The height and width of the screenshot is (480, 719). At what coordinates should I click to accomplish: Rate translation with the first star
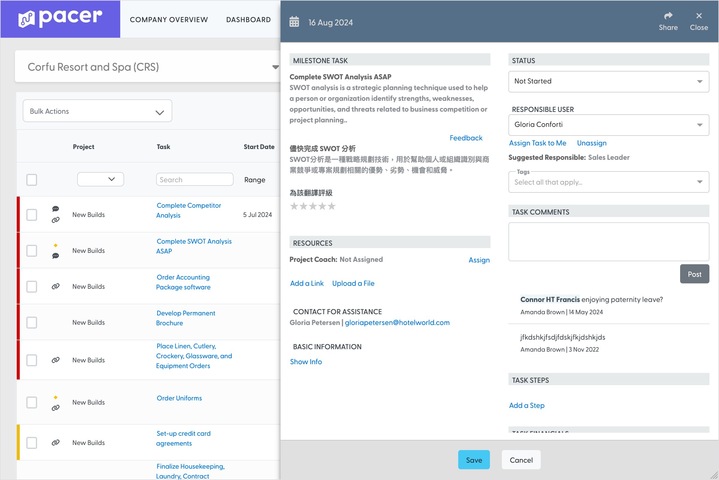click(x=294, y=206)
